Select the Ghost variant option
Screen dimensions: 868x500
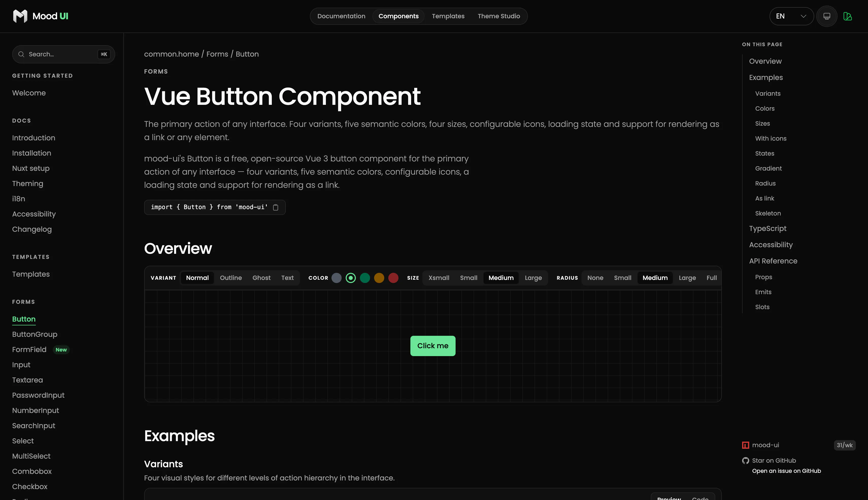(261, 278)
